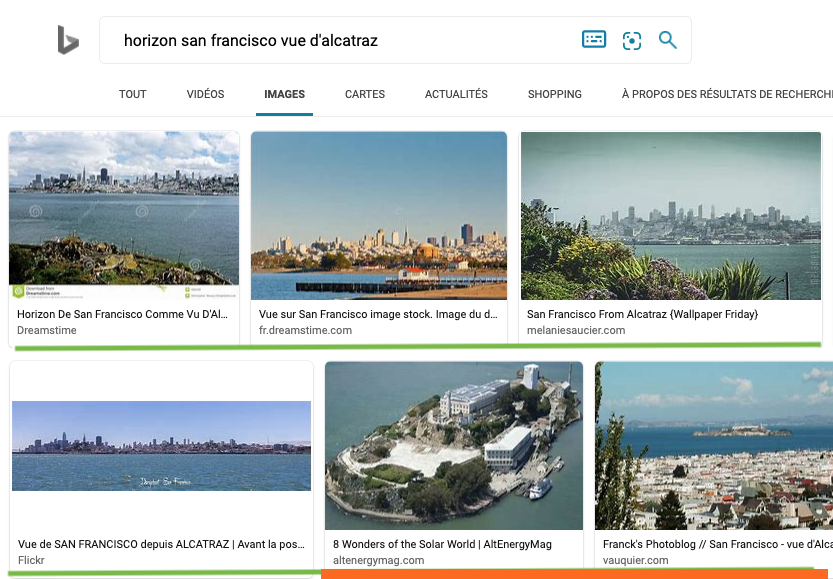This screenshot has height=579, width=833.
Task: Open the Dreamstime skyline with rocky shore thumbnail
Action: point(124,215)
